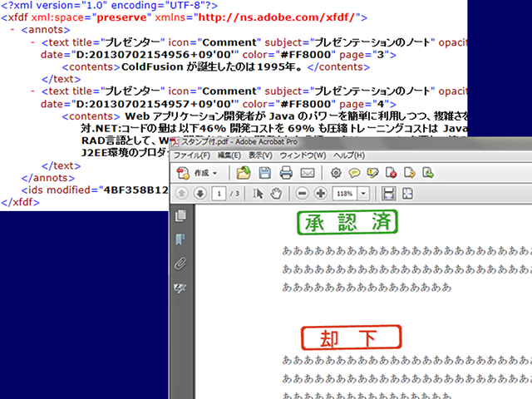This screenshot has height=399, width=532.
Task: Click the delete page icon with red X
Action: point(392,173)
